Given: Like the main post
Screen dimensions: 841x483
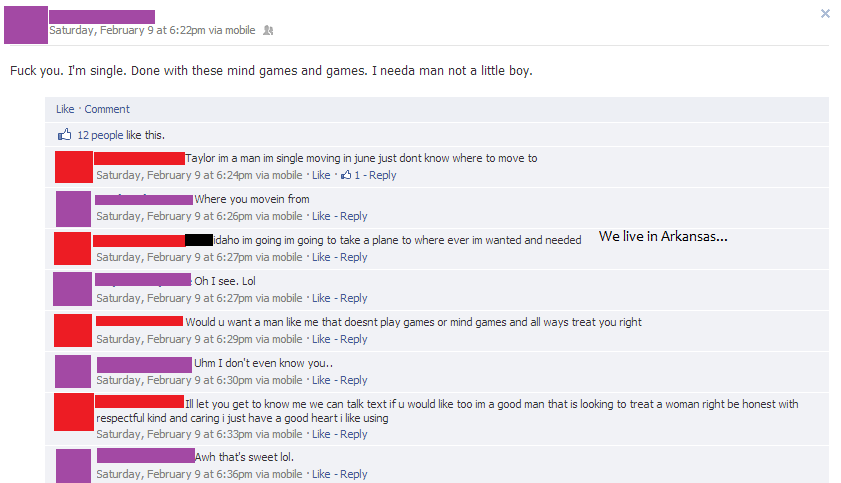Looking at the screenshot, I should (65, 109).
